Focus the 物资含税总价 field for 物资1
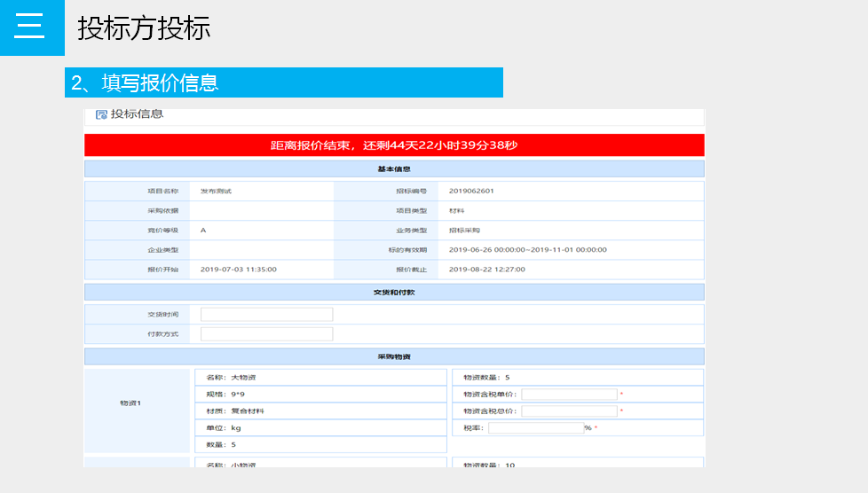Screen dimensions: 868x493 (x=569, y=411)
